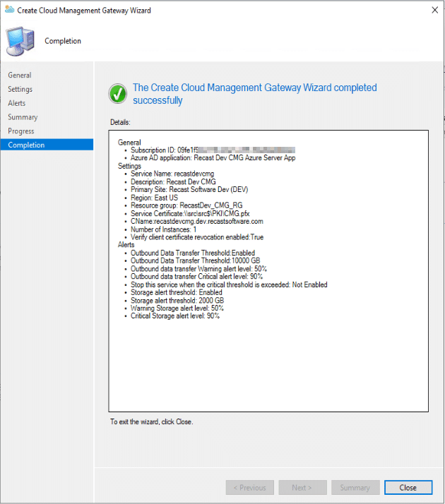This screenshot has height=504, width=445.
Task: Click the green success checkmark icon
Action: coord(117,93)
